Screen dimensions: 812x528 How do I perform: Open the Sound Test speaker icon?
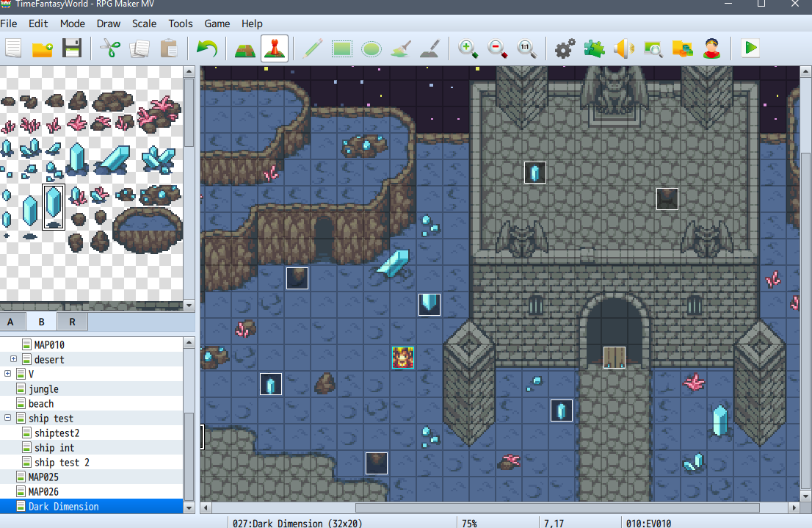point(623,48)
